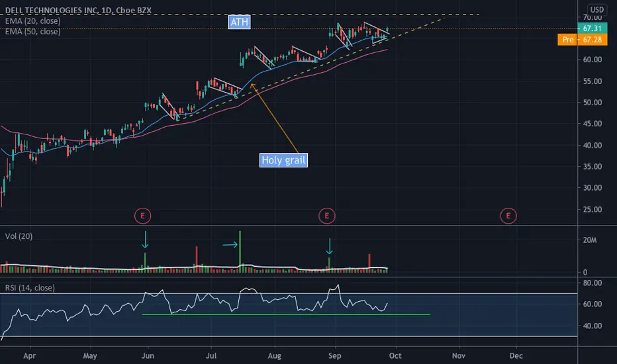Click the 45.00 price scale label
Viewport: 617px width, 364px height.
coord(593,124)
